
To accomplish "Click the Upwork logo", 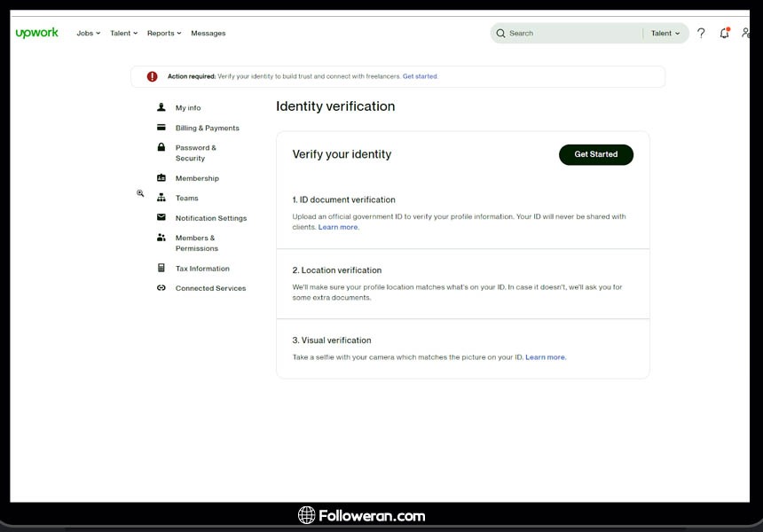I will tap(36, 33).
